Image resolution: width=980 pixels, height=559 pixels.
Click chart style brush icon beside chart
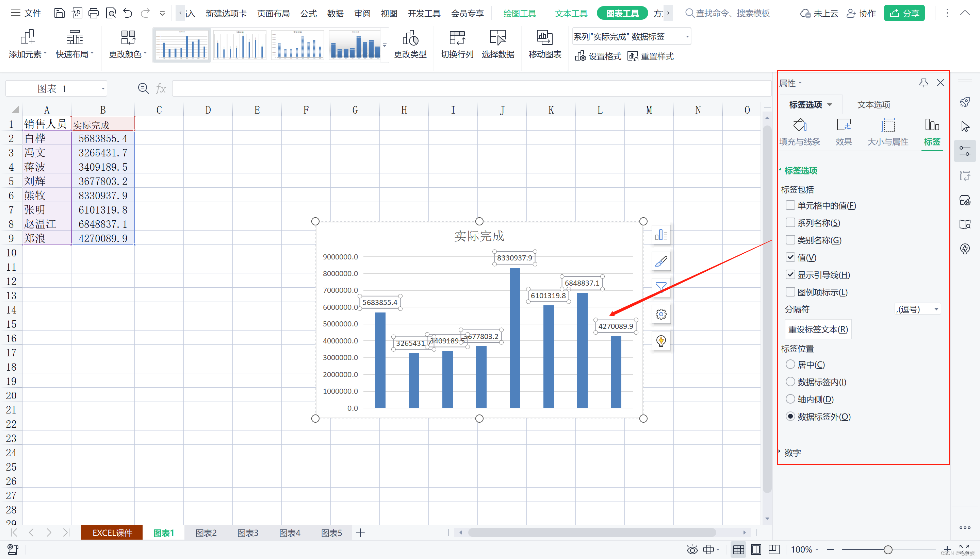click(661, 261)
